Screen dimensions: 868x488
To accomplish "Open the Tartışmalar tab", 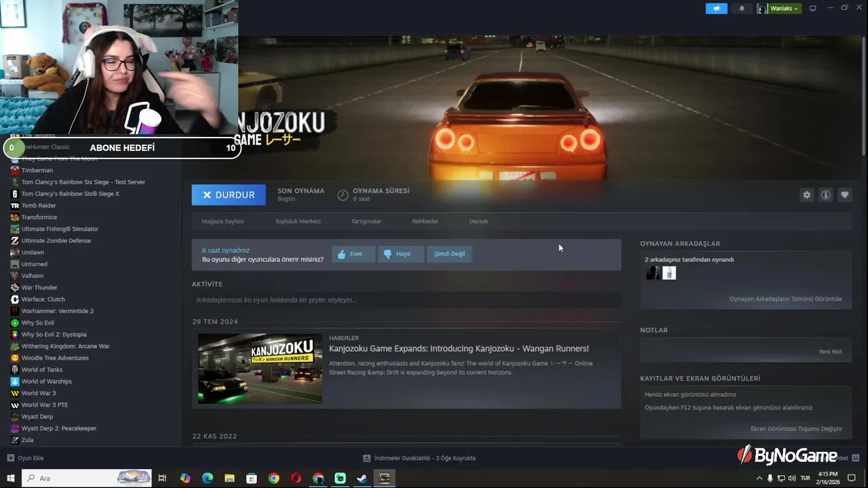I will (x=366, y=221).
